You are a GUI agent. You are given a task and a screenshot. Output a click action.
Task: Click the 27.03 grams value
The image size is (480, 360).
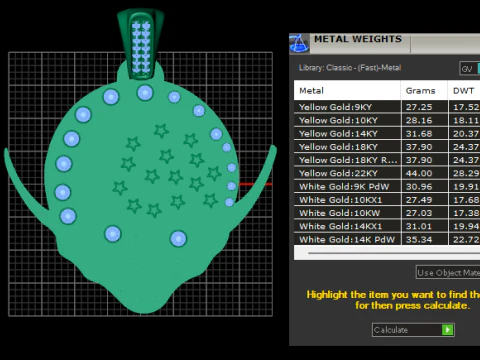point(419,213)
